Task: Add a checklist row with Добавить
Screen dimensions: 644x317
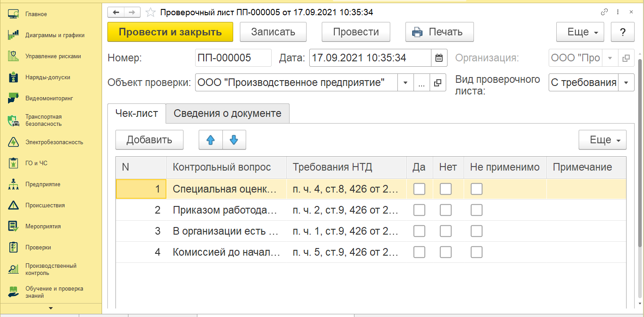Action: (x=149, y=140)
